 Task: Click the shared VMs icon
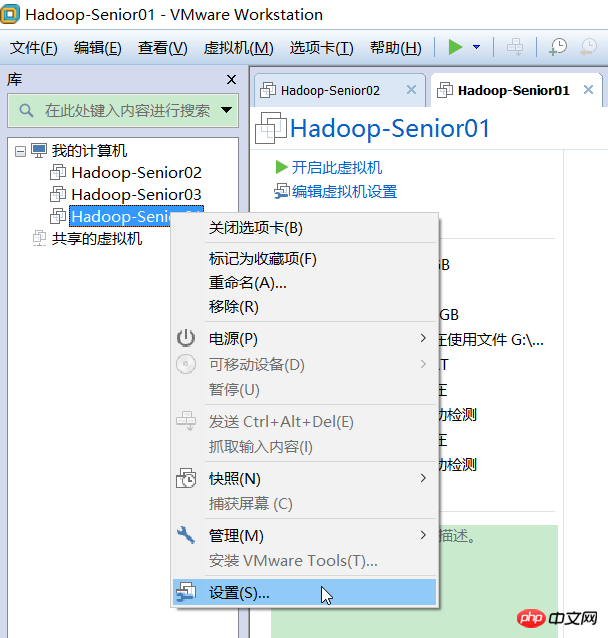coord(39,238)
